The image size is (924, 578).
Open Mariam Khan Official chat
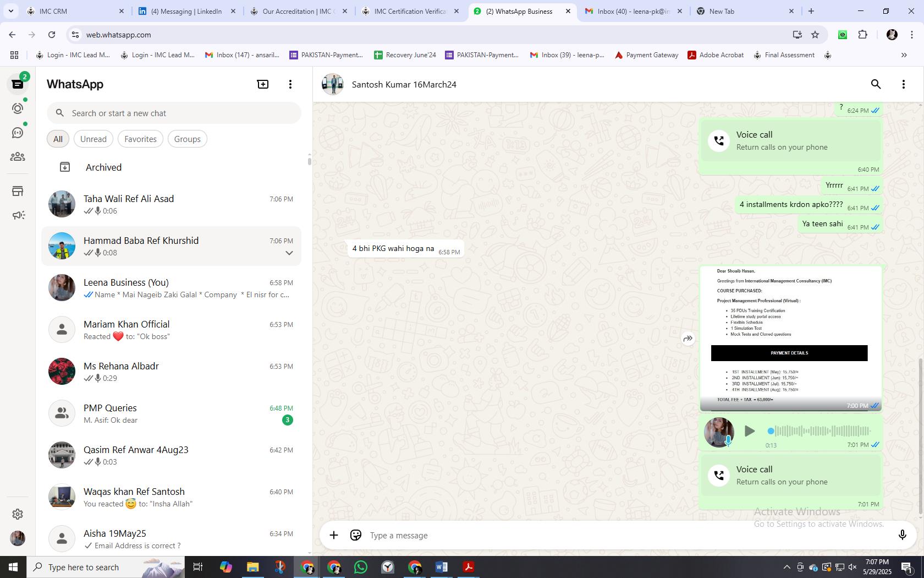click(x=172, y=330)
